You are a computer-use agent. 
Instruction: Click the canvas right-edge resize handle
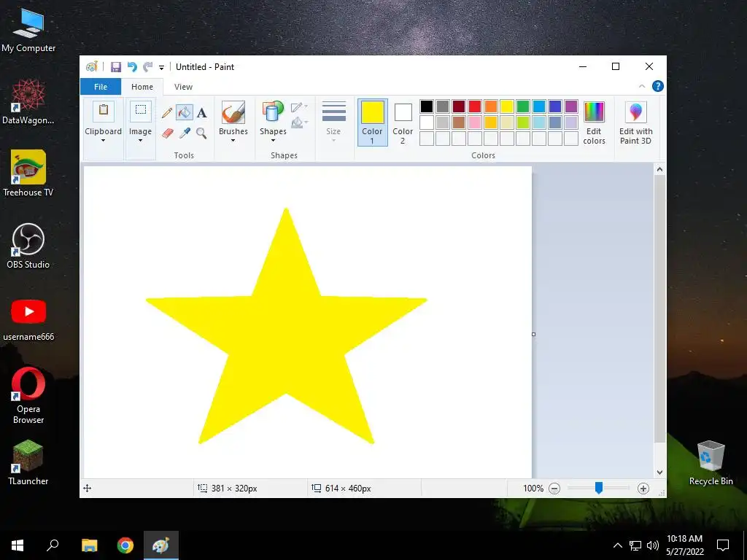click(x=533, y=334)
